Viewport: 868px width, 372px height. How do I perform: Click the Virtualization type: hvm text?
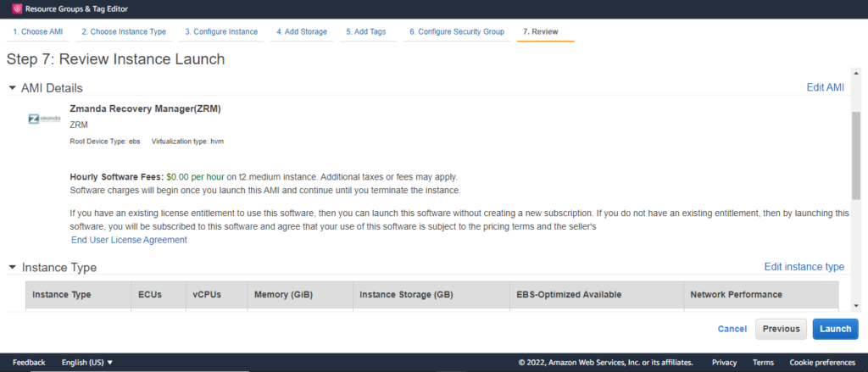coord(187,142)
